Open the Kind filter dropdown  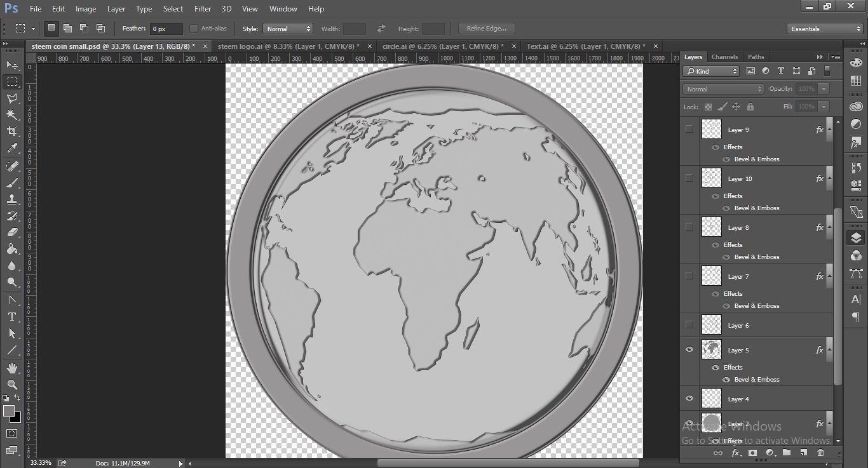point(712,71)
